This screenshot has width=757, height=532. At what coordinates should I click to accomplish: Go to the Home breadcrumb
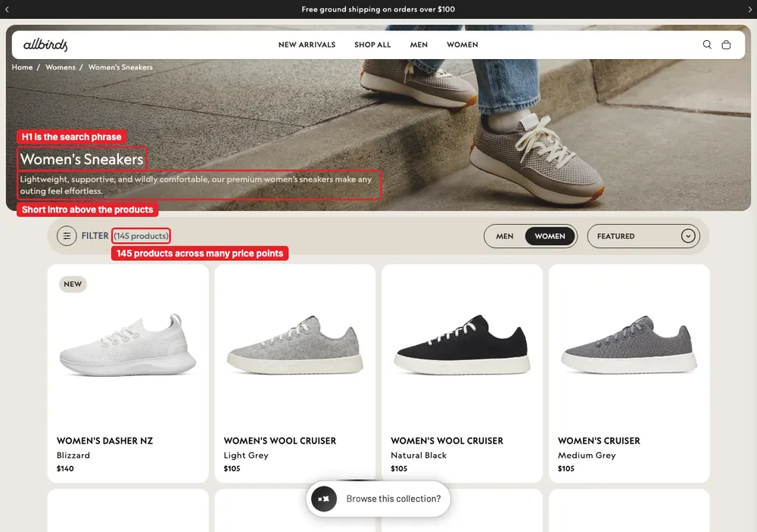(x=22, y=67)
